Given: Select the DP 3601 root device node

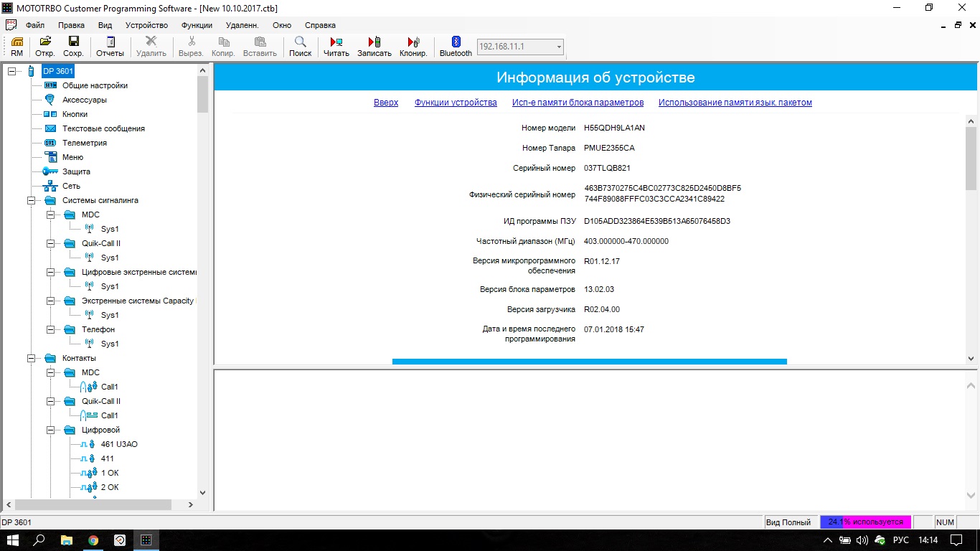Looking at the screenshot, I should click(x=57, y=71).
